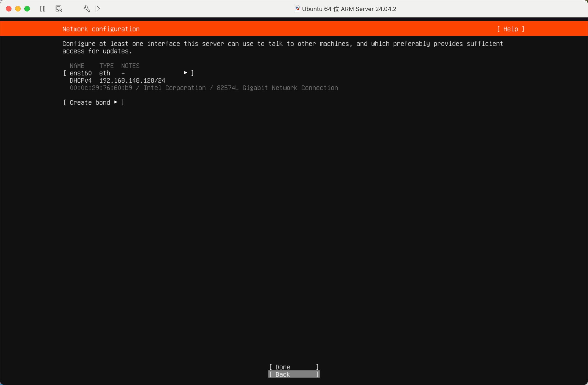
Task: Minimize the VM window with yellow button
Action: pos(18,9)
